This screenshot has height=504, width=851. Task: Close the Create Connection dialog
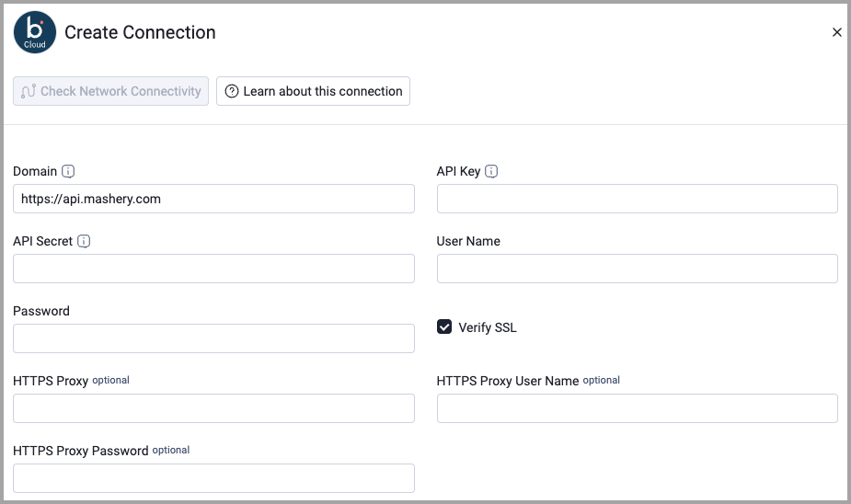pyautogui.click(x=837, y=32)
